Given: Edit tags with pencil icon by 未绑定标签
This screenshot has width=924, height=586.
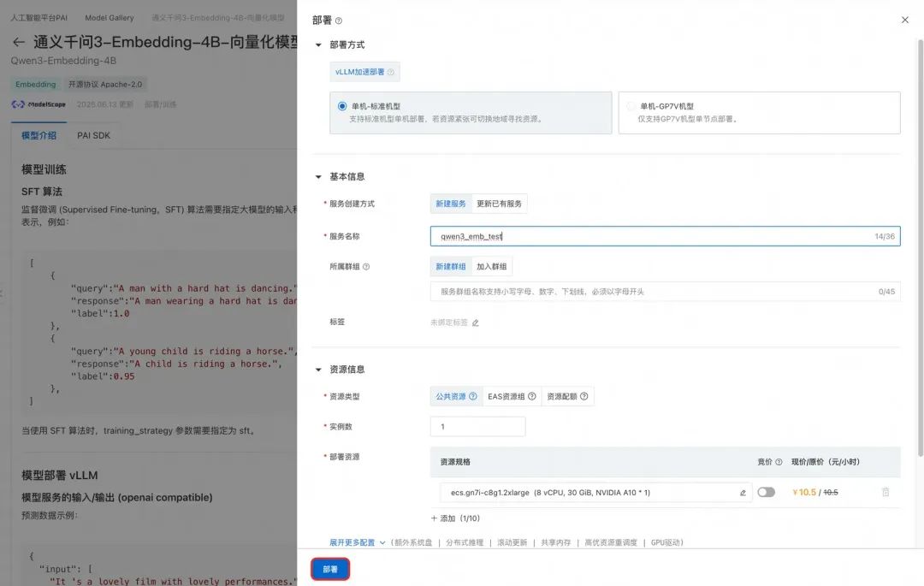Looking at the screenshot, I should coord(475,323).
